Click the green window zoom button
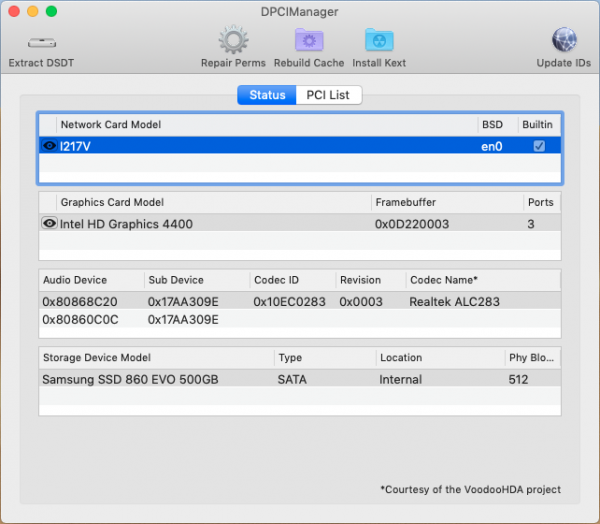Viewport: 600px width, 524px height. pos(51,11)
